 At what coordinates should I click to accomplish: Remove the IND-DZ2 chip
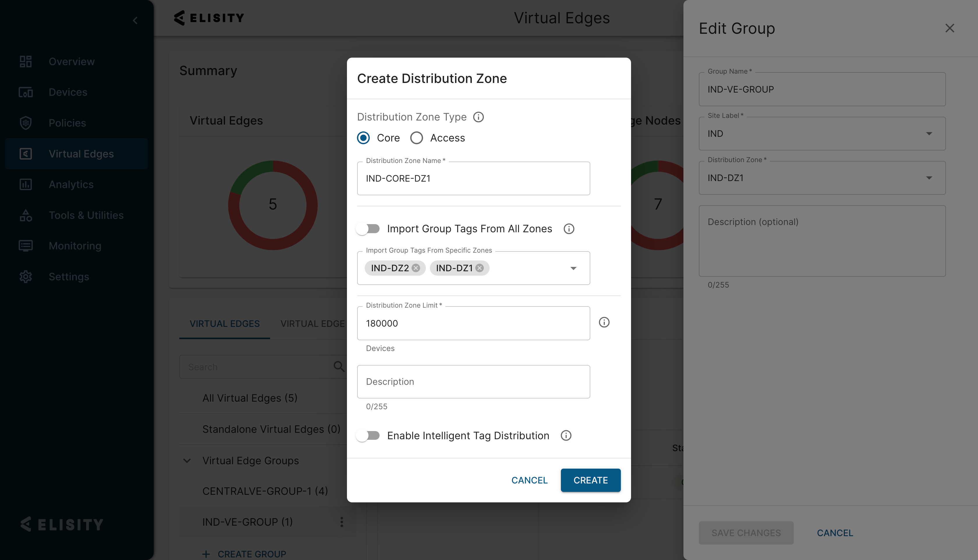coord(416,268)
